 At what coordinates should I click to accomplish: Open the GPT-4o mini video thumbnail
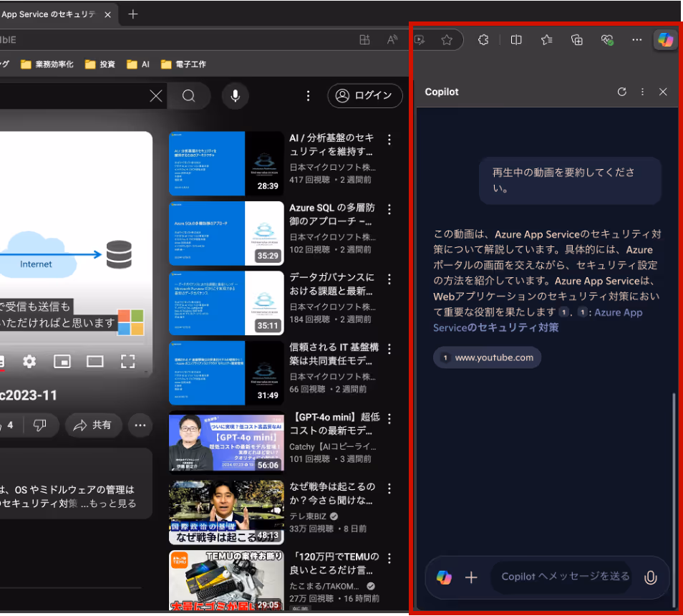(x=226, y=443)
